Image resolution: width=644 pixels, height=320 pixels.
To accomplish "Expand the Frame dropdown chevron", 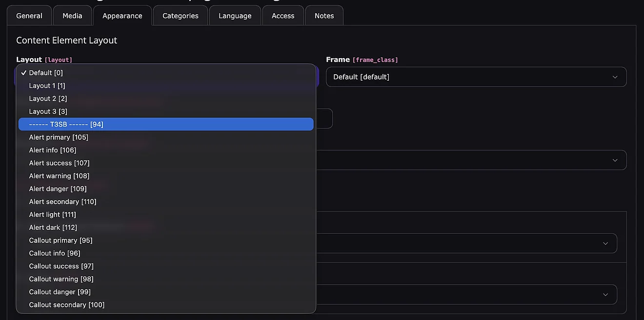I will pos(615,77).
